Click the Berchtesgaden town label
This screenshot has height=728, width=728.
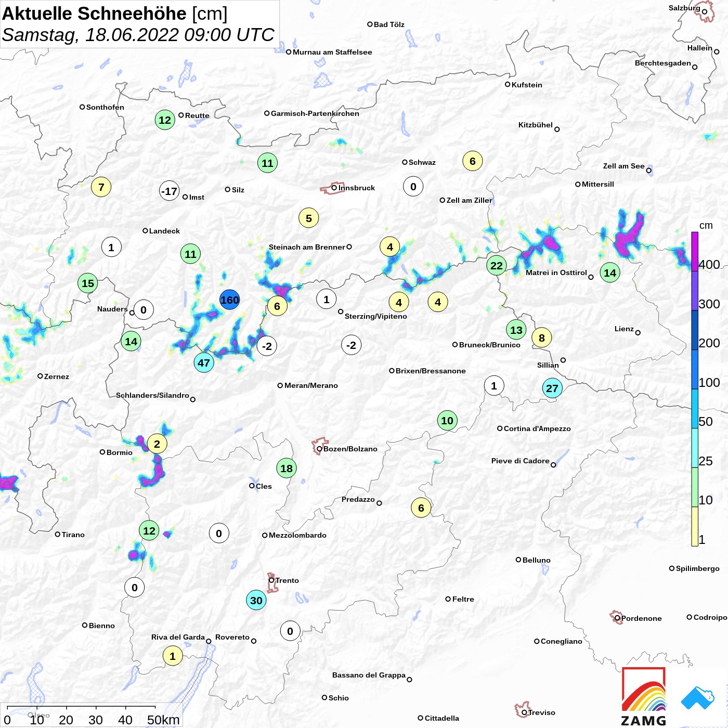click(662, 63)
